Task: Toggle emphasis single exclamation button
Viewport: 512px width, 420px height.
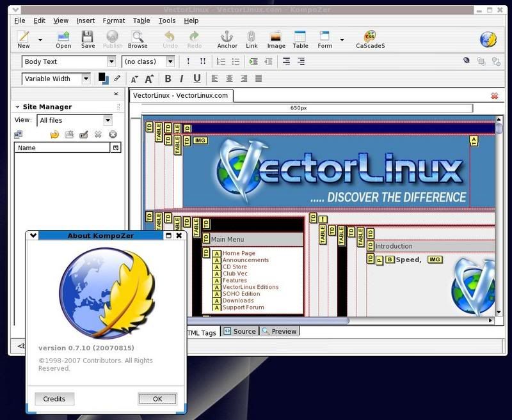Action: point(188,61)
